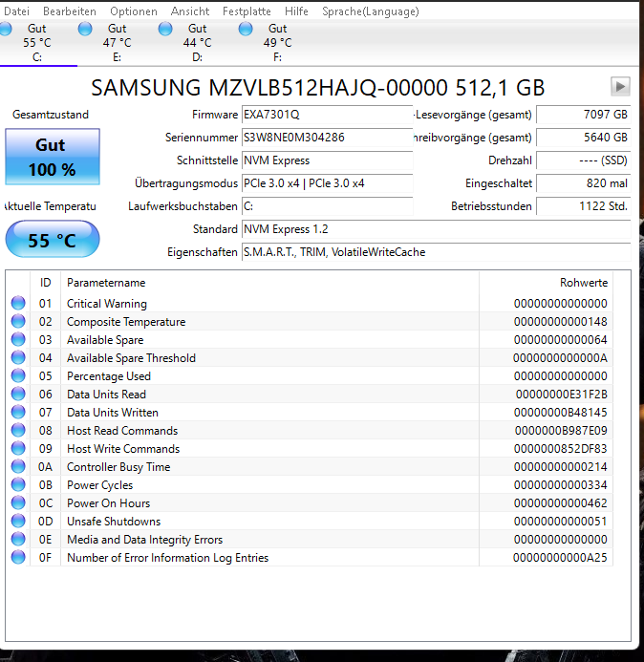Click the status icon for Host Read Commands
This screenshot has width=644, height=662.
click(18, 430)
